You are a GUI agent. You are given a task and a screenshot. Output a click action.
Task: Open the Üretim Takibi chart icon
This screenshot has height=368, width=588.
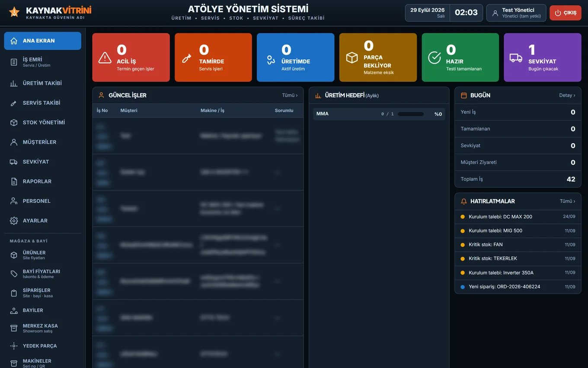pyautogui.click(x=14, y=84)
